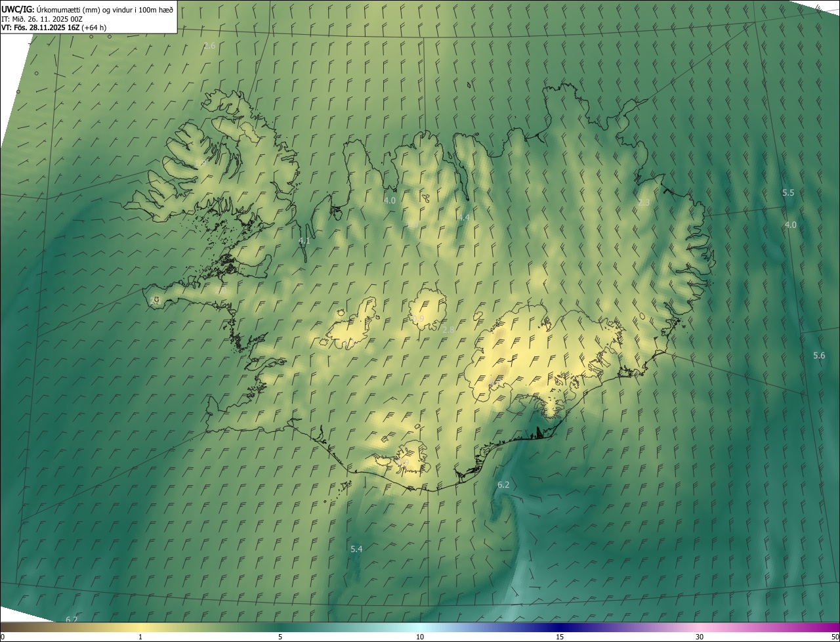Click the 4.4 value label on the map

[464, 217]
